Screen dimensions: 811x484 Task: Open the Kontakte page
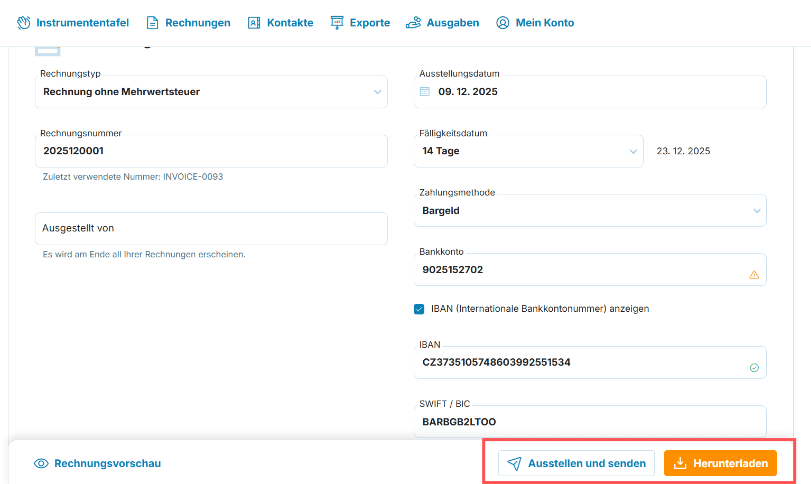point(281,23)
